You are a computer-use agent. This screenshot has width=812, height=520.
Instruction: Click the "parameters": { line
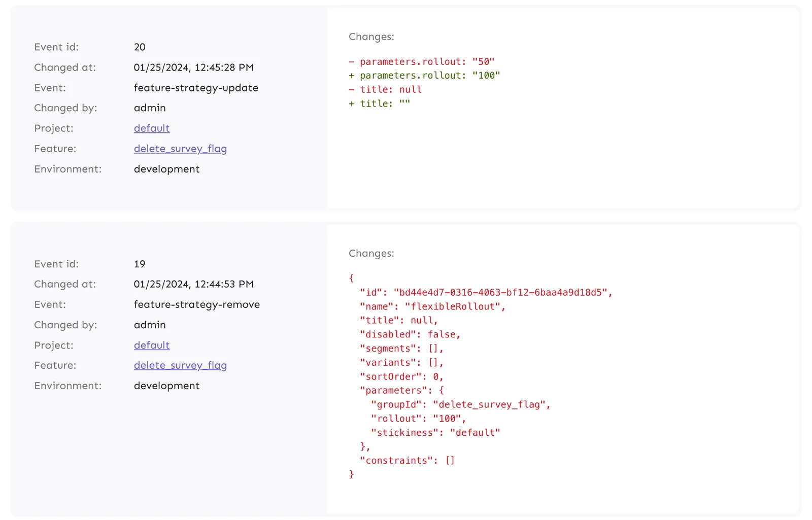coord(401,391)
